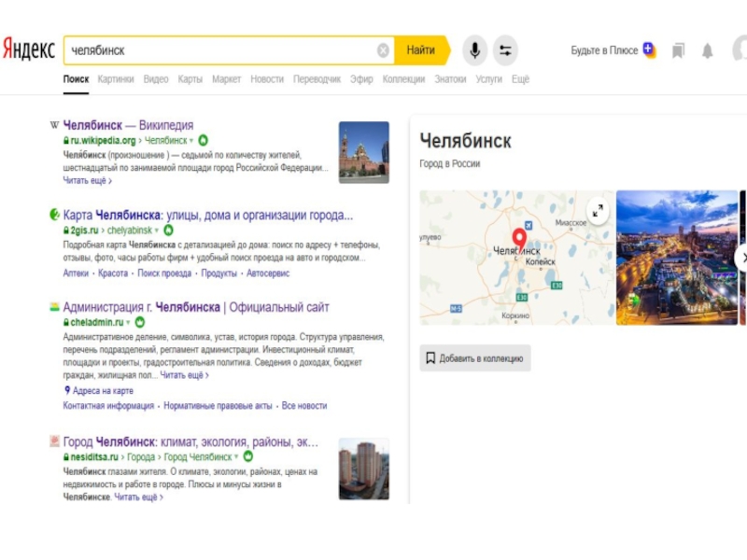Image resolution: width=747 pixels, height=560 pixels.
Task: Click the Plus badge icon
Action: (649, 49)
